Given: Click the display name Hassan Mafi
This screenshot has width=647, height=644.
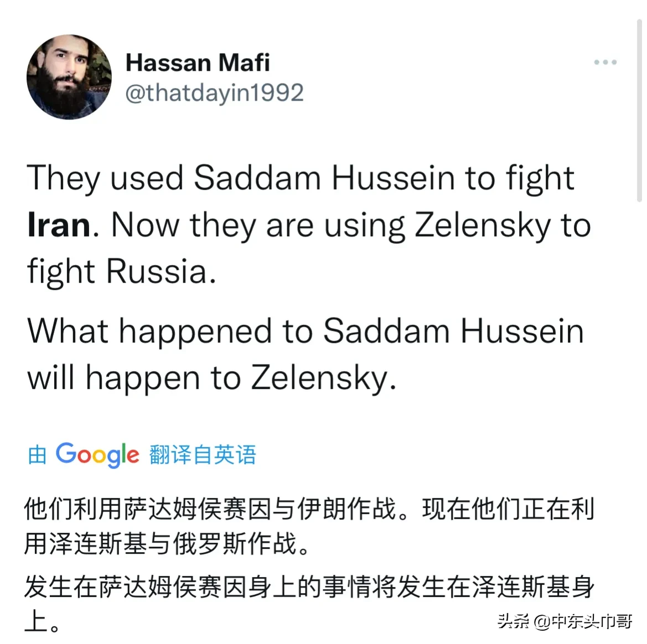Looking at the screenshot, I should coord(198,63).
